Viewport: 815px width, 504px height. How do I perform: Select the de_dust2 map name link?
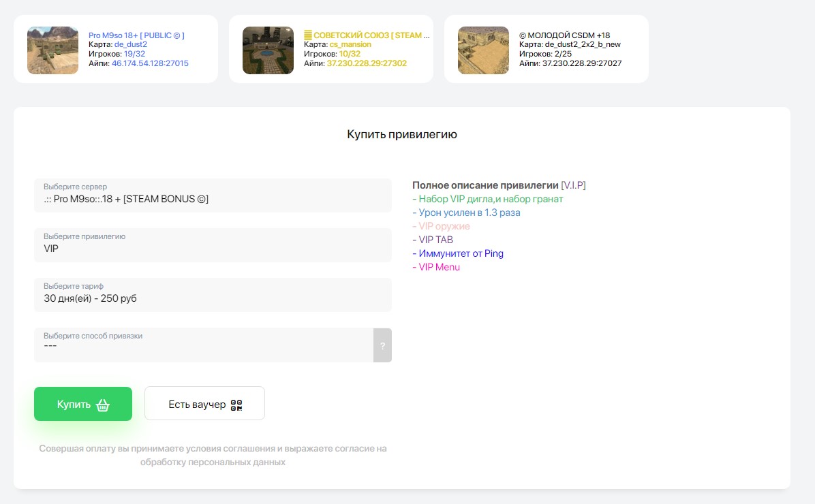(x=130, y=44)
